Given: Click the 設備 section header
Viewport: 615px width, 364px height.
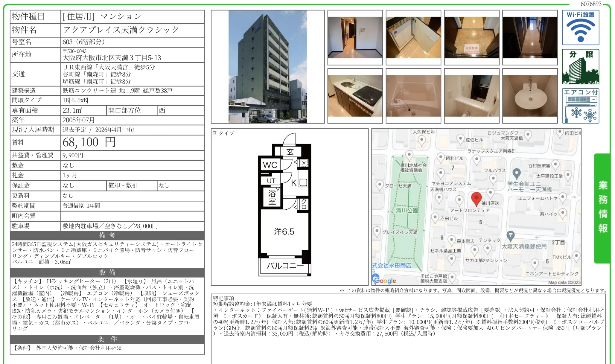Looking at the screenshot, I should (107, 272).
